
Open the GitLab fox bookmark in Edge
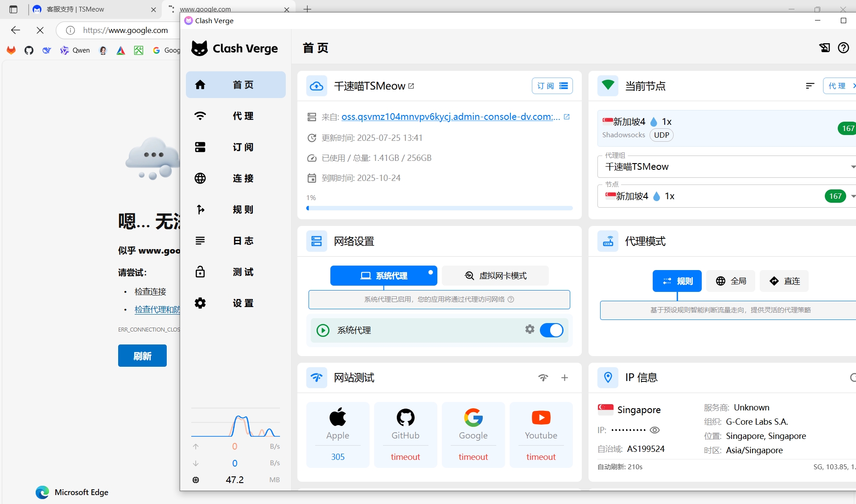11,50
